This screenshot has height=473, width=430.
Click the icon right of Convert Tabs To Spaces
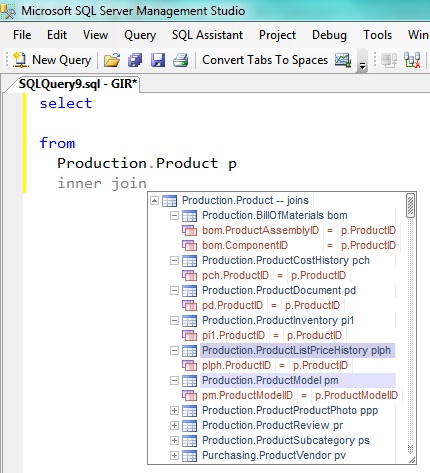tap(343, 60)
